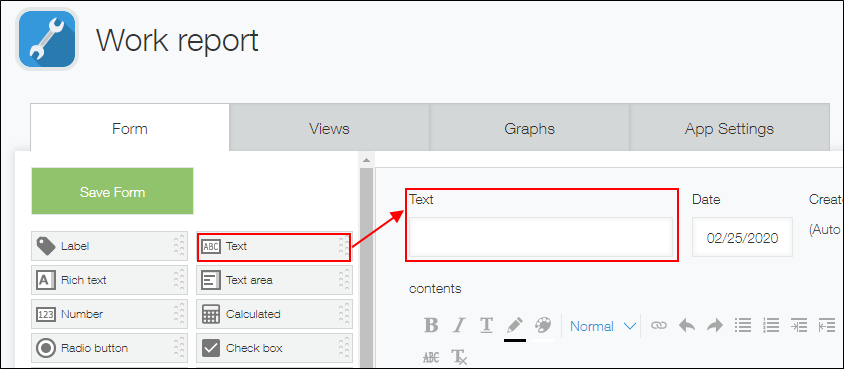Click the redo arrow icon
Image resolution: width=844 pixels, height=369 pixels.
point(715,325)
